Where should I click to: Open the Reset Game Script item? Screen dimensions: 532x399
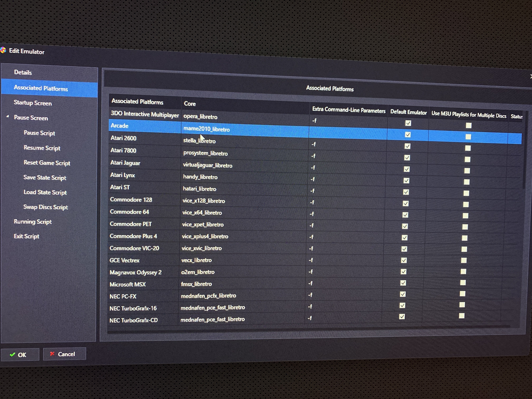pyautogui.click(x=47, y=163)
